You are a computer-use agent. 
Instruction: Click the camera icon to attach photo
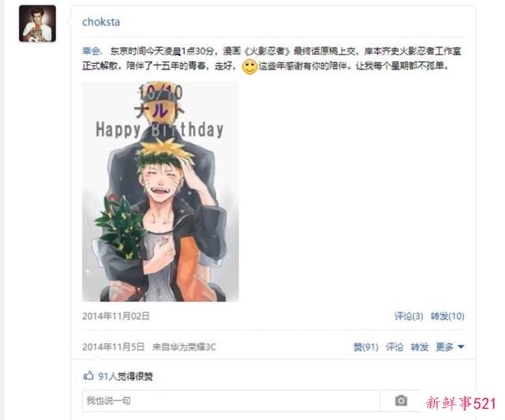coord(401,400)
